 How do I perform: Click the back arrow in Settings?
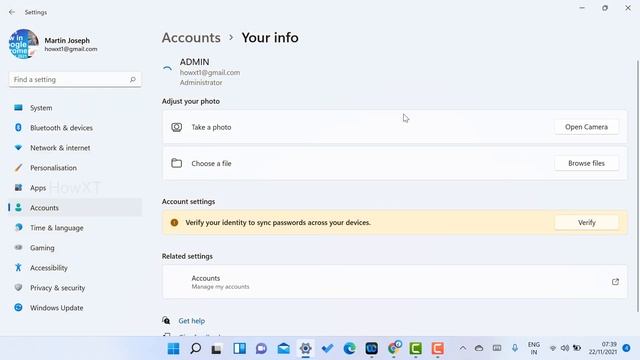pyautogui.click(x=12, y=12)
